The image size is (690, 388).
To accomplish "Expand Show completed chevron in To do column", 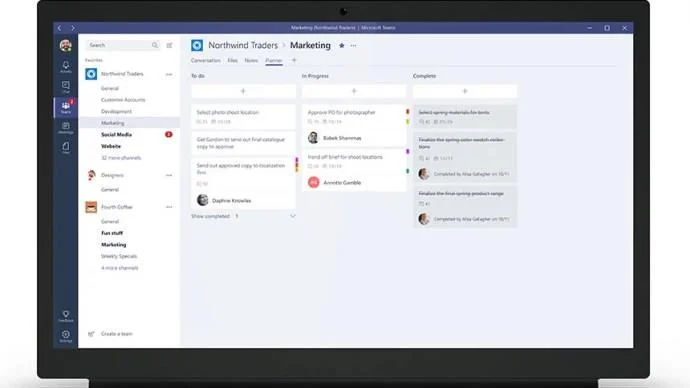I will click(x=293, y=216).
